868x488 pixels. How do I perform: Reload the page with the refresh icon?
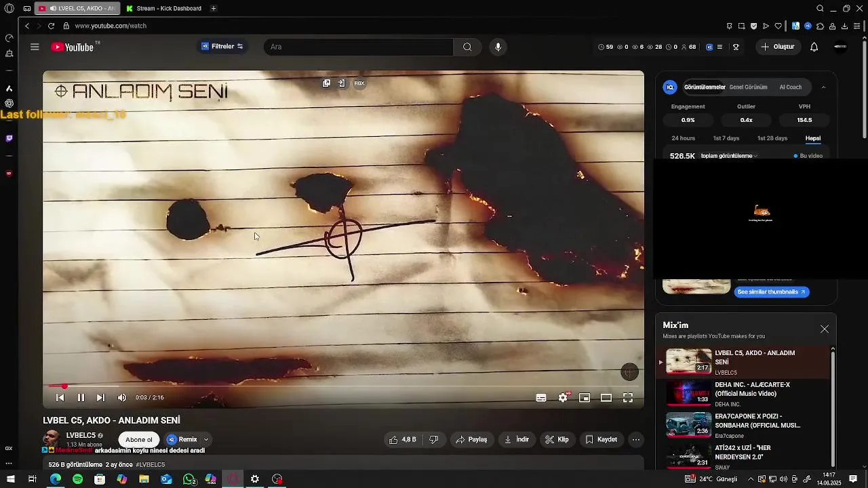[51, 26]
